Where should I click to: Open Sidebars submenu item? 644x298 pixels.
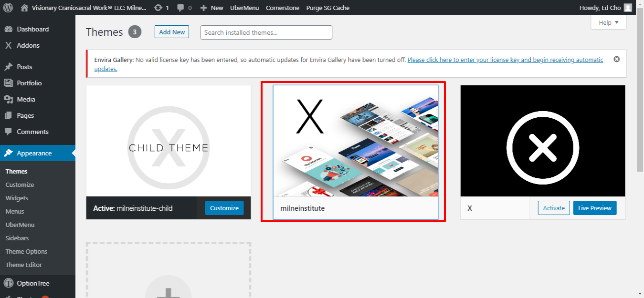[17, 238]
